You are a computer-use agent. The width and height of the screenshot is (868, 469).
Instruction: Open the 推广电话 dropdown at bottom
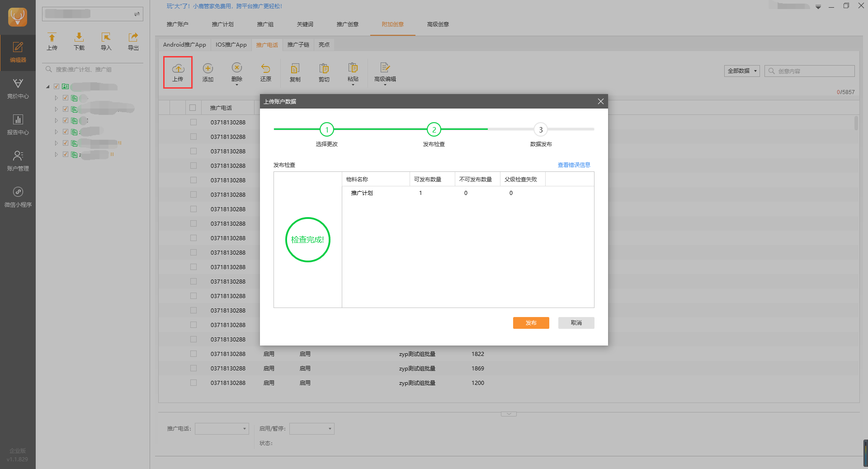click(222, 429)
